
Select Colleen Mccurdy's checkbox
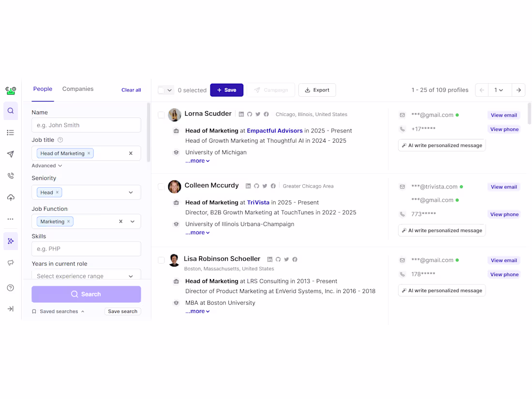coord(161,187)
